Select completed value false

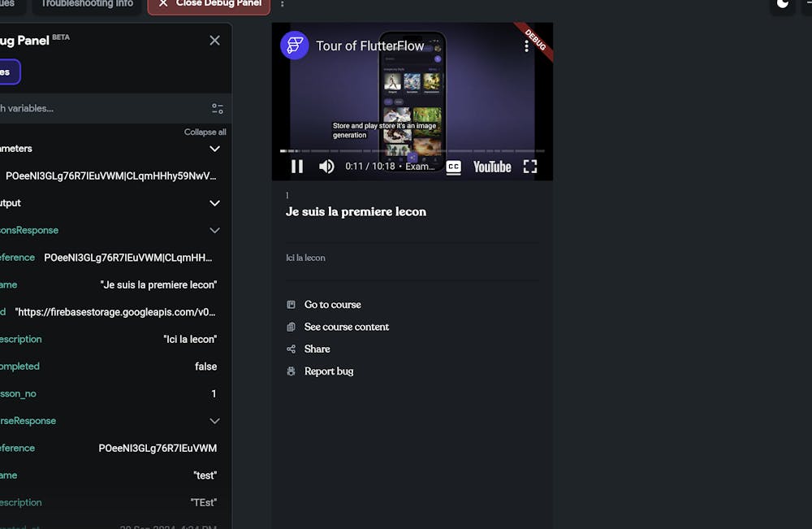pyautogui.click(x=205, y=366)
